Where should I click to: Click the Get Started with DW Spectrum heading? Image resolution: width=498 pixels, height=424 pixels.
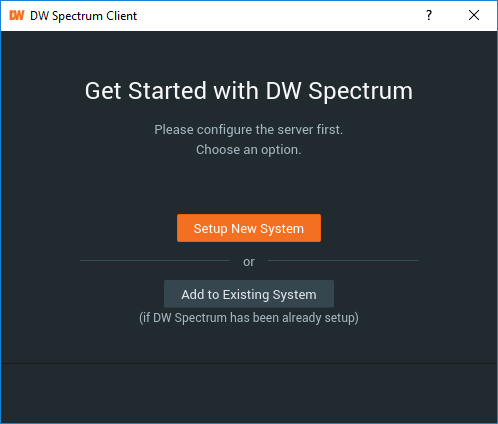tap(249, 91)
